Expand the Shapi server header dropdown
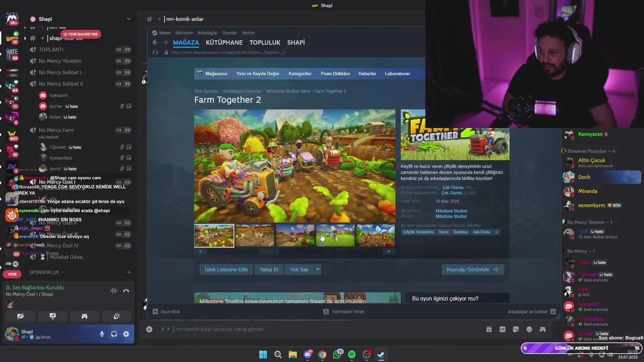This screenshot has width=644, height=362. point(128,19)
